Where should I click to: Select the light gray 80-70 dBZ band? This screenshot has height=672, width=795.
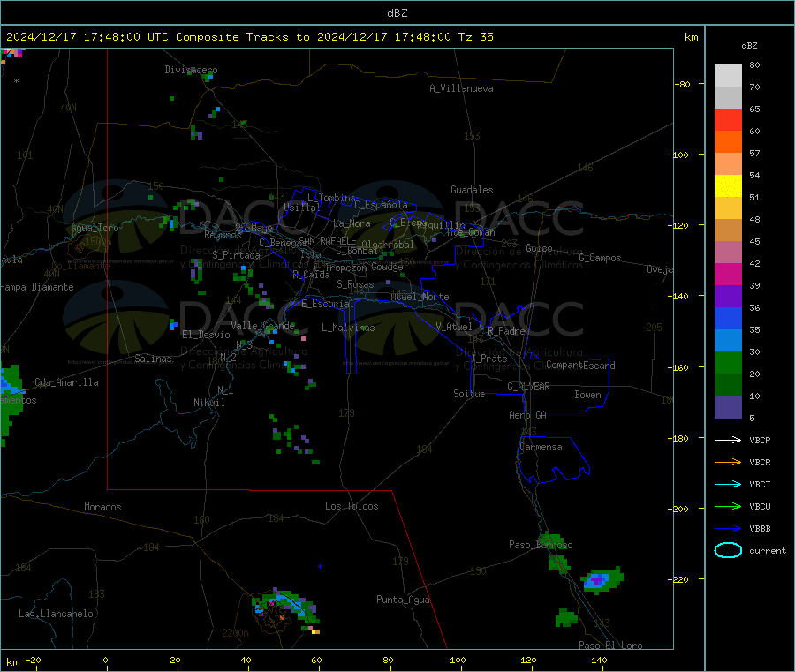pyautogui.click(x=728, y=76)
